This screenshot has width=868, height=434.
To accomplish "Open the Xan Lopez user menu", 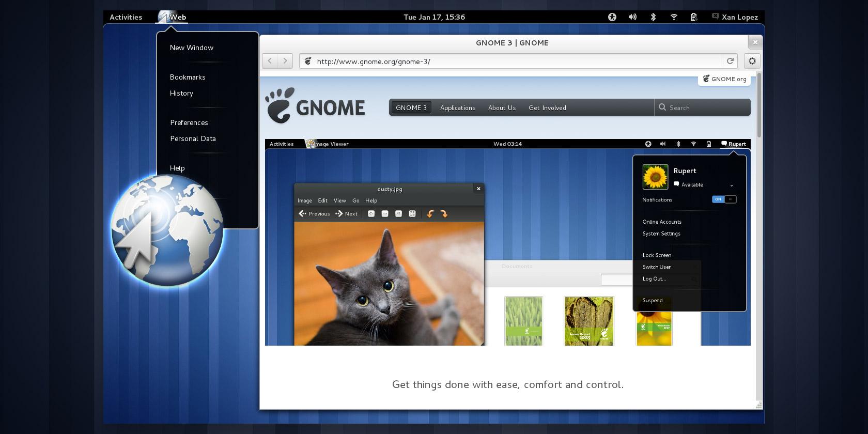I will tap(735, 17).
